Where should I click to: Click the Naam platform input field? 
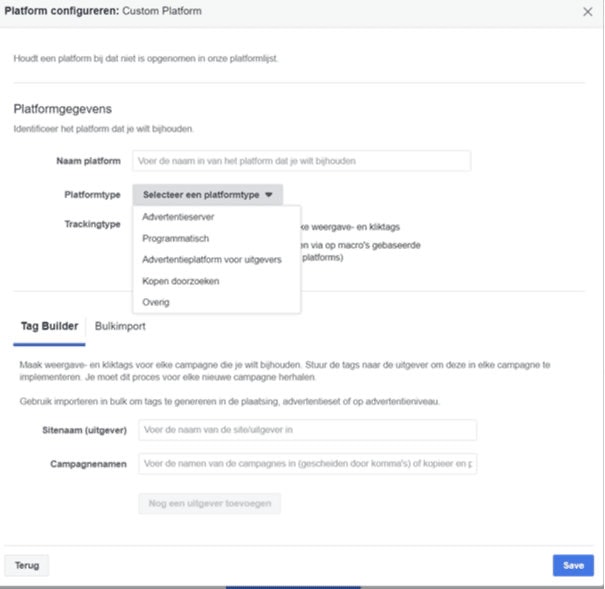pyautogui.click(x=301, y=161)
